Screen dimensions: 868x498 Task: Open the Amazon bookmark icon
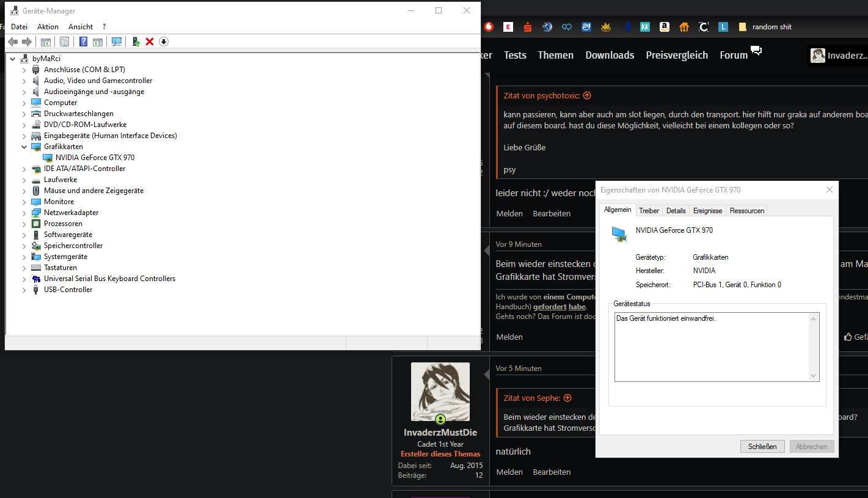tap(665, 27)
